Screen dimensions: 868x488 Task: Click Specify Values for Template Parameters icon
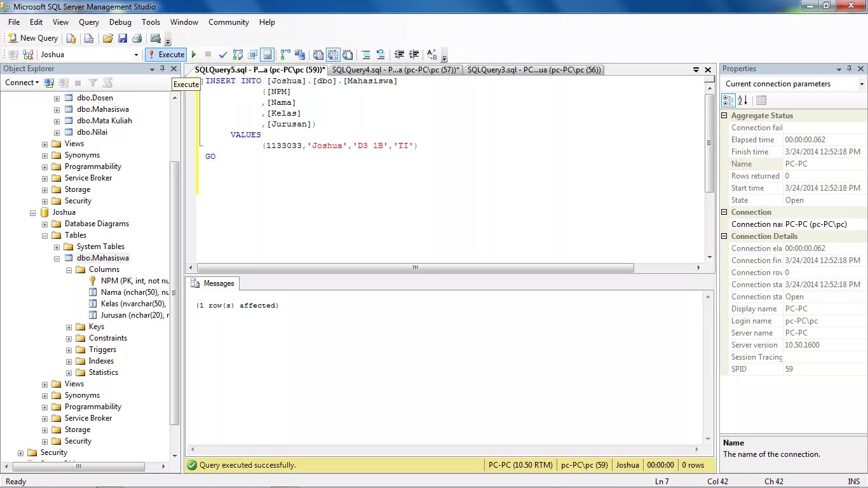coord(432,55)
